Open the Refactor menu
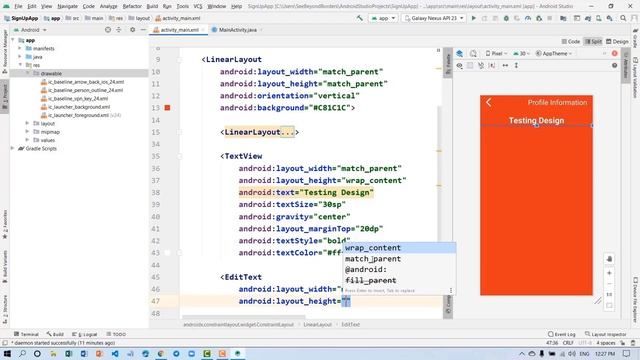Screen dimensions: 640x360 pos(132,6)
